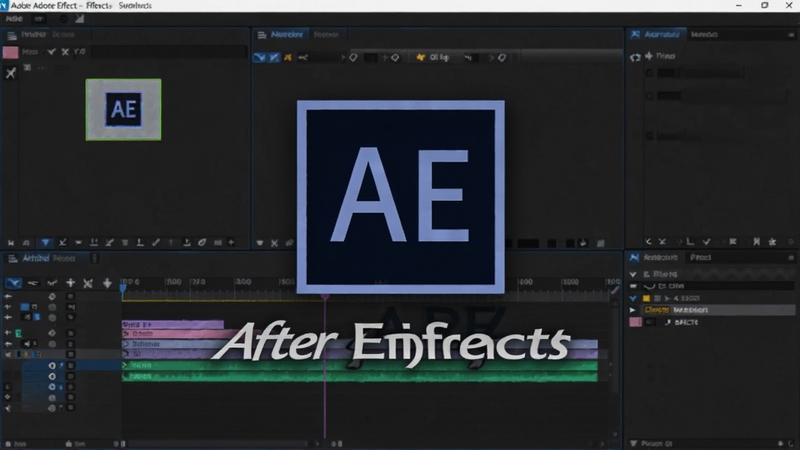Click the first blue highlighted icon in viewer toolbar
Screen dimensions: 800x450
coord(260,58)
